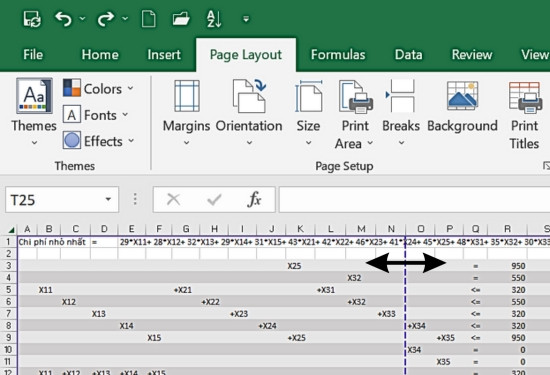Click the +X33 cell in row 7

click(x=387, y=314)
